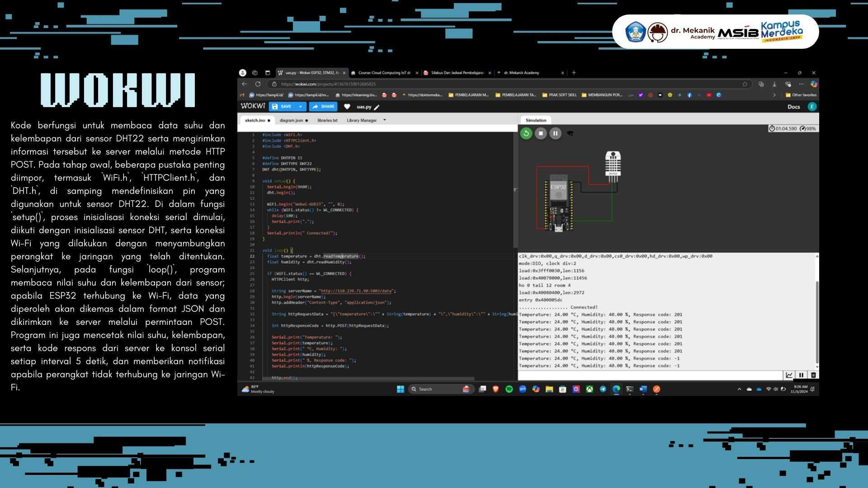Open the MEMBANGUN POR... bookmark folder
This screenshot has height=488, width=868.
tap(602, 95)
